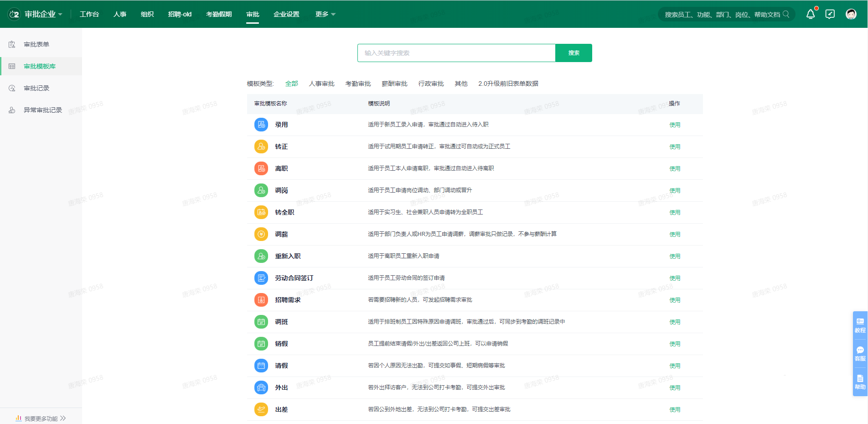Click the 异常审批记录 sidebar icon
Image resolution: width=868 pixels, height=424 pixels.
[12, 110]
